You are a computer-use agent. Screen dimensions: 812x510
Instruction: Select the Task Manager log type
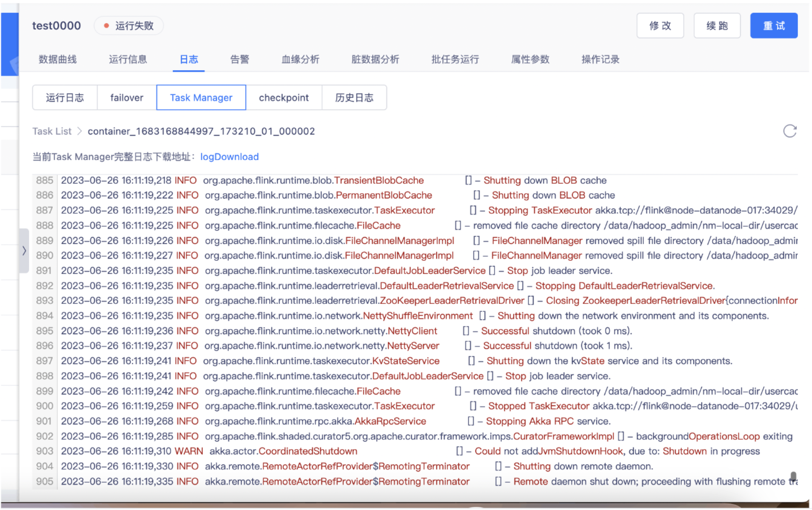click(x=201, y=97)
